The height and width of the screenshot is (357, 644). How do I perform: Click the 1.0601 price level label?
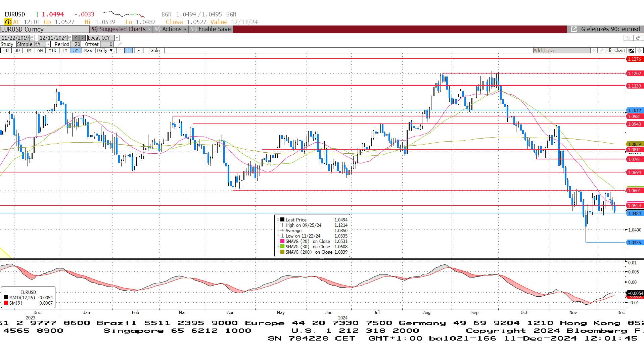(634, 191)
